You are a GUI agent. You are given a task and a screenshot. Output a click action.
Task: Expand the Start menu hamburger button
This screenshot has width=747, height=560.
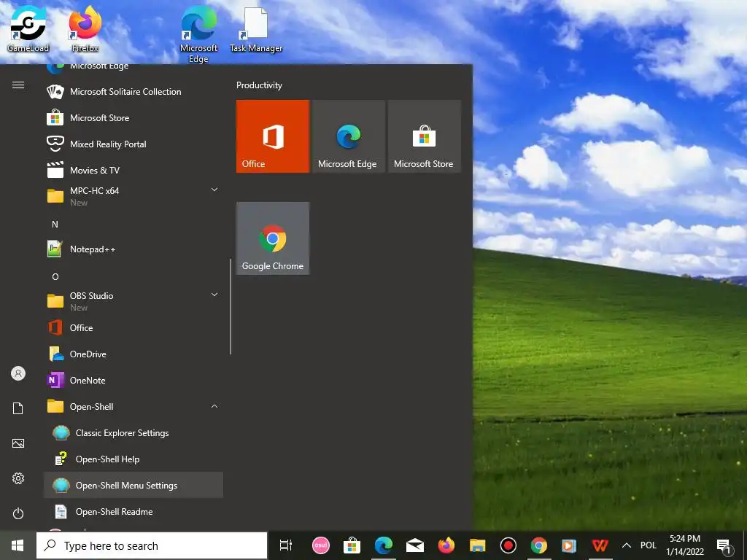[18, 85]
